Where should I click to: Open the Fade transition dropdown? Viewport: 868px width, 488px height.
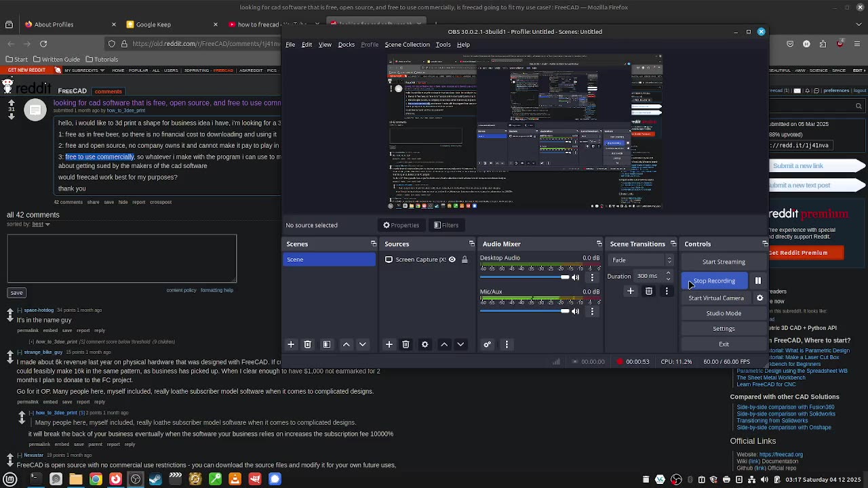click(x=642, y=260)
